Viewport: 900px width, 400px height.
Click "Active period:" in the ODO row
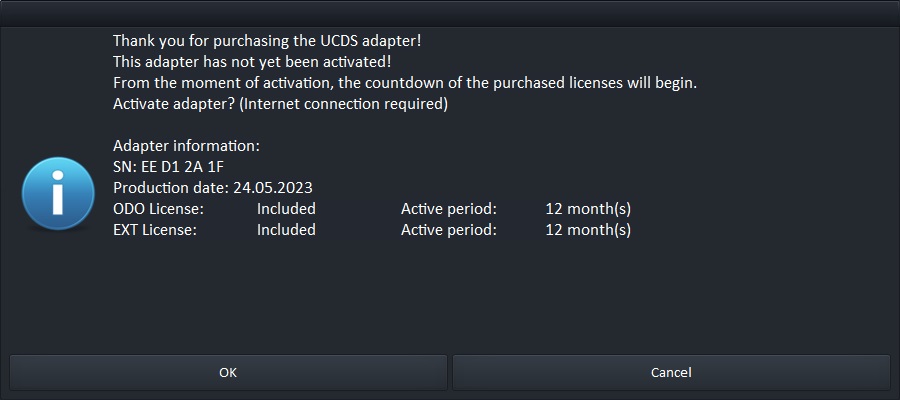(x=448, y=209)
